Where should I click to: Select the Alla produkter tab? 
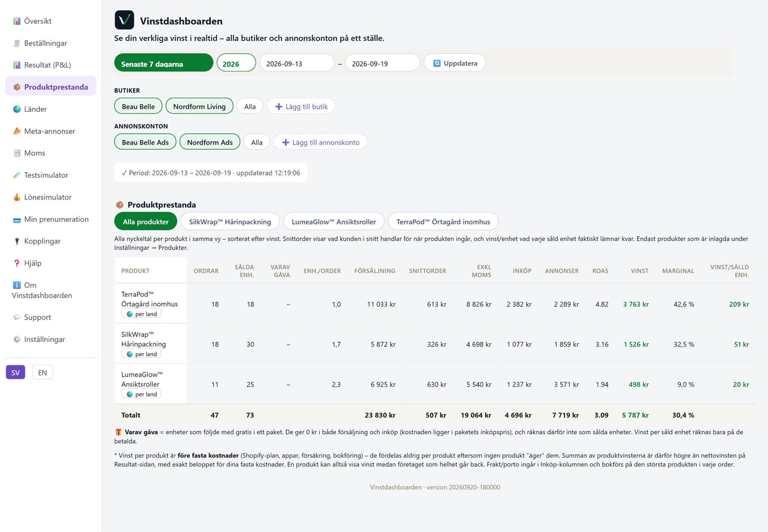tap(146, 221)
